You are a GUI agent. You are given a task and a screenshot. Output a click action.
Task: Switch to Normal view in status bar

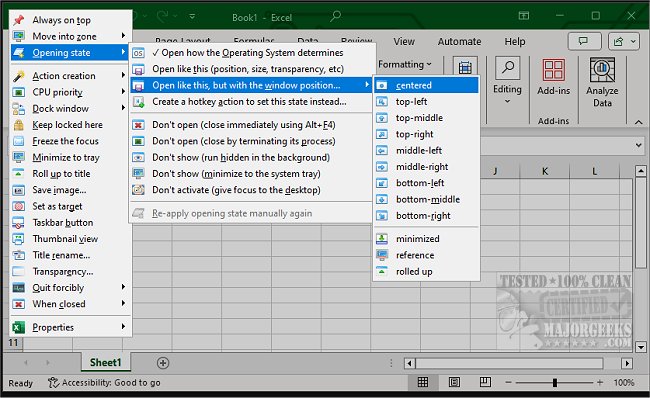coord(423,382)
